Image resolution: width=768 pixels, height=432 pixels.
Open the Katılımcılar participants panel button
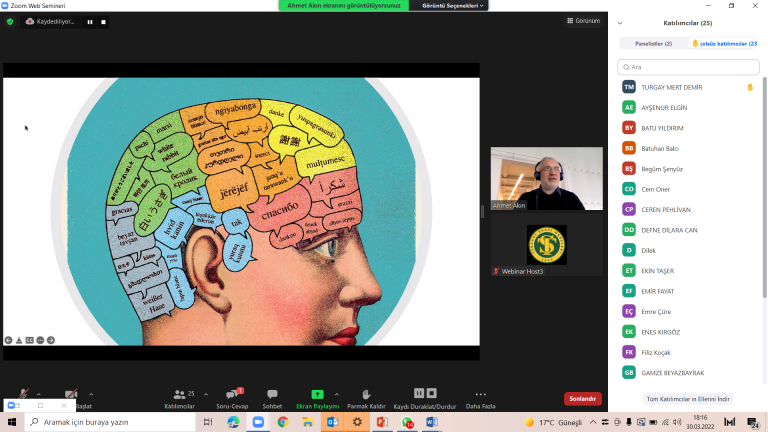click(x=180, y=399)
